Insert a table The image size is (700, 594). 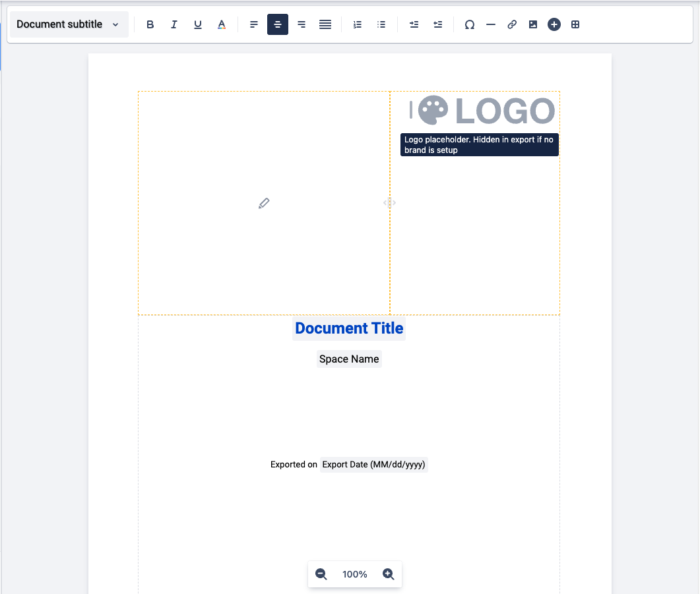tap(575, 24)
